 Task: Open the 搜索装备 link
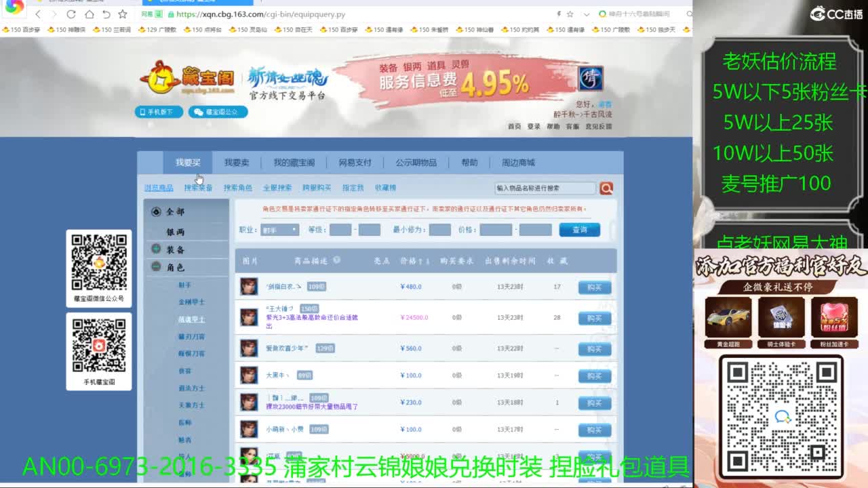198,188
